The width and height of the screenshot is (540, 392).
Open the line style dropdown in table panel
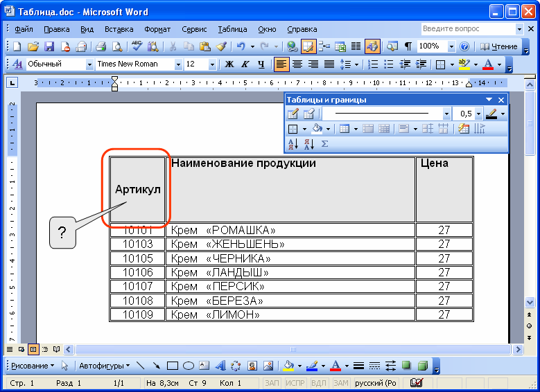(x=446, y=114)
